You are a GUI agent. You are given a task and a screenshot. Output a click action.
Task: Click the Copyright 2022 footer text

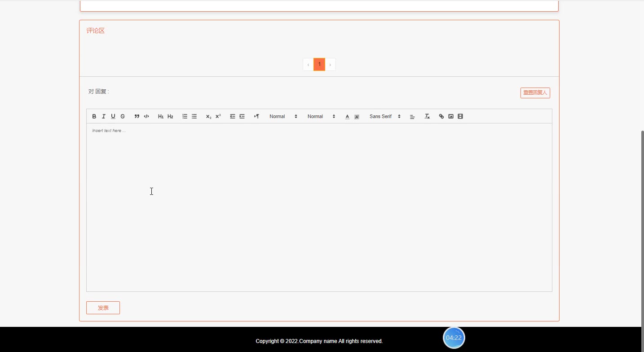pyautogui.click(x=319, y=341)
